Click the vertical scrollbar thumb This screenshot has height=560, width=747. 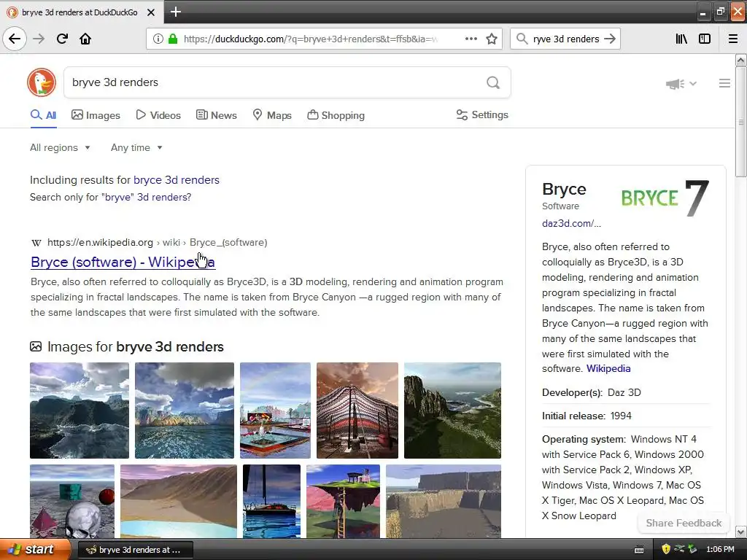click(740, 122)
